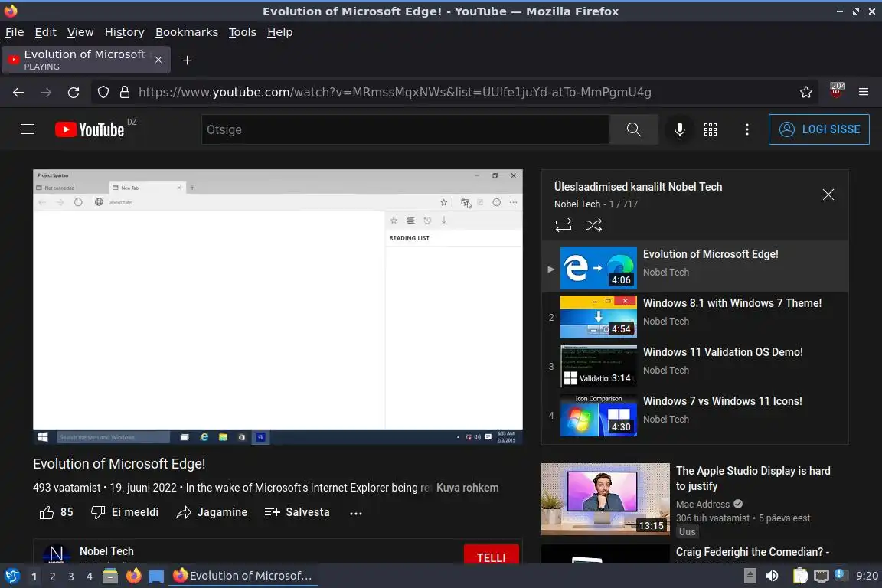Image resolution: width=882 pixels, height=588 pixels.
Task: Open the Tools menu
Action: 243,32
